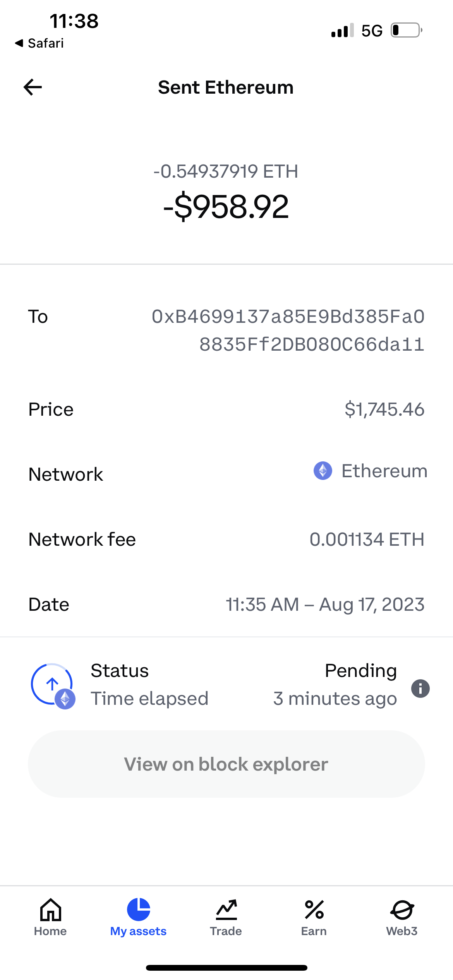Tap the Ethereum network logo icon
The image size is (453, 980).
(x=323, y=471)
